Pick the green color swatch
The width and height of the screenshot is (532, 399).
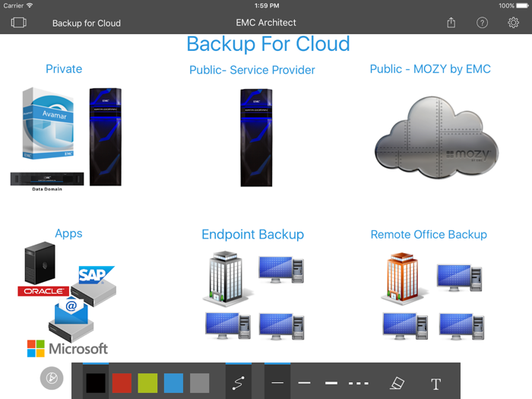tap(147, 383)
